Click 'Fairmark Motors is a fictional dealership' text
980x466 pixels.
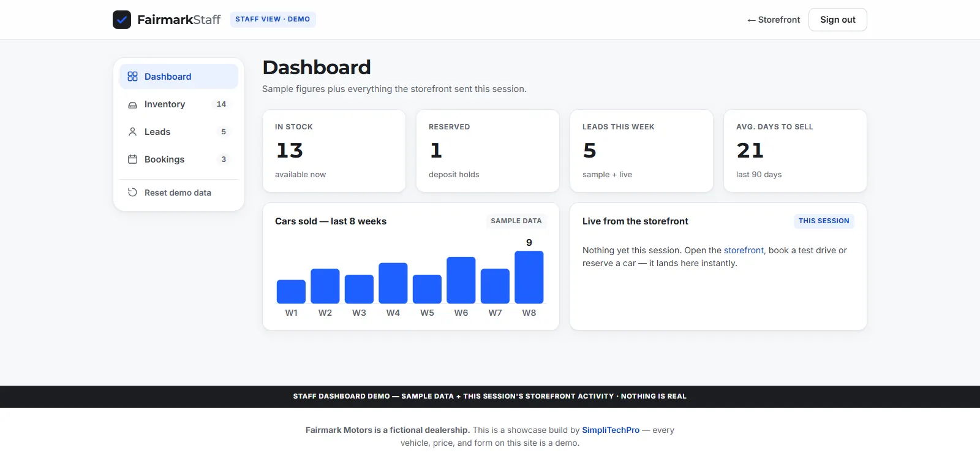pos(388,430)
